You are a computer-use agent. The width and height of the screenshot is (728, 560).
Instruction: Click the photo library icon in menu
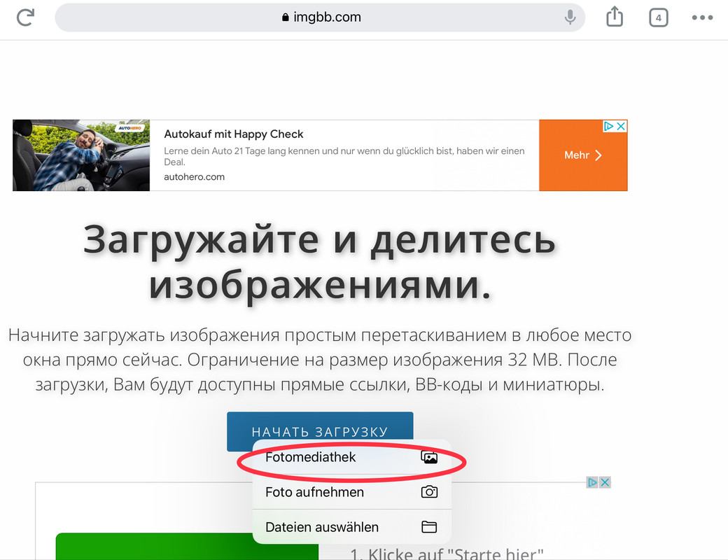click(x=429, y=457)
